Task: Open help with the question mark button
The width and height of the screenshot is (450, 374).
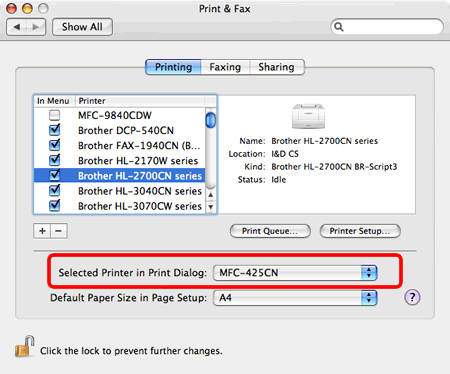Action: (412, 297)
